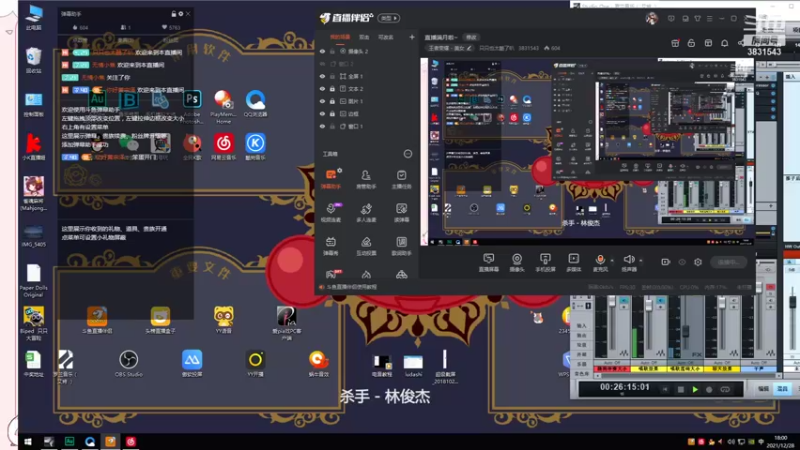Image resolution: width=800 pixels, height=450 pixels.
Task: Open the 读弹幕 tool
Action: pyautogui.click(x=402, y=212)
